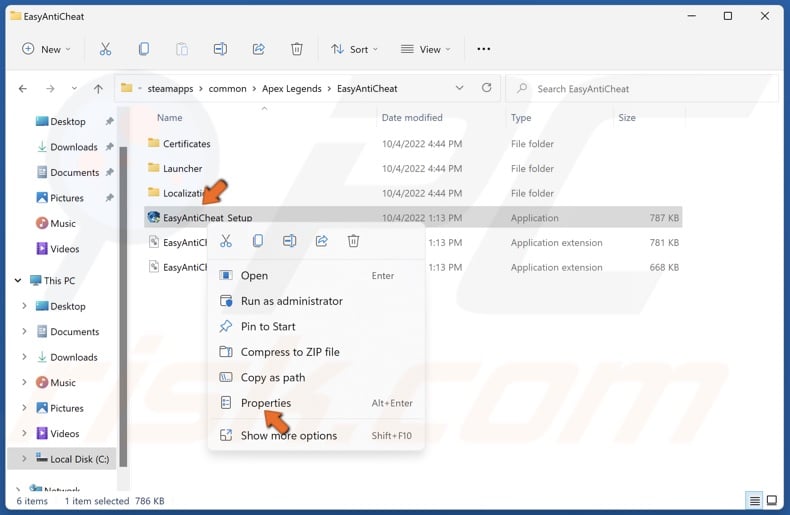Click the Delete icon in the context menu
Screen dimensions: 790x515
click(353, 241)
